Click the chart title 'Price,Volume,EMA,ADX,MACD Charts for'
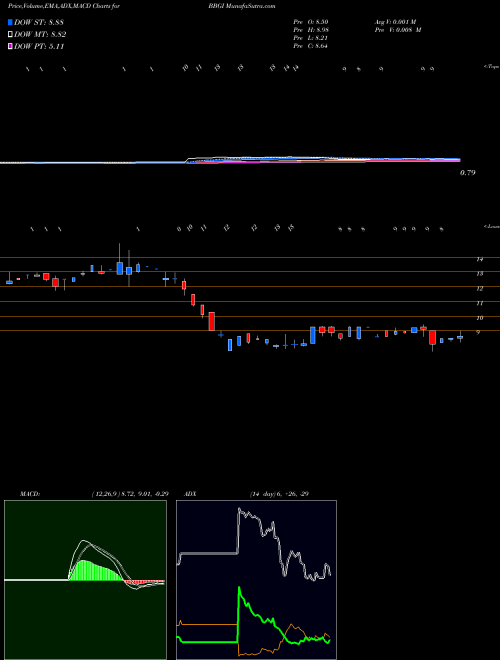The width and height of the screenshot is (500, 660). click(x=63, y=6)
